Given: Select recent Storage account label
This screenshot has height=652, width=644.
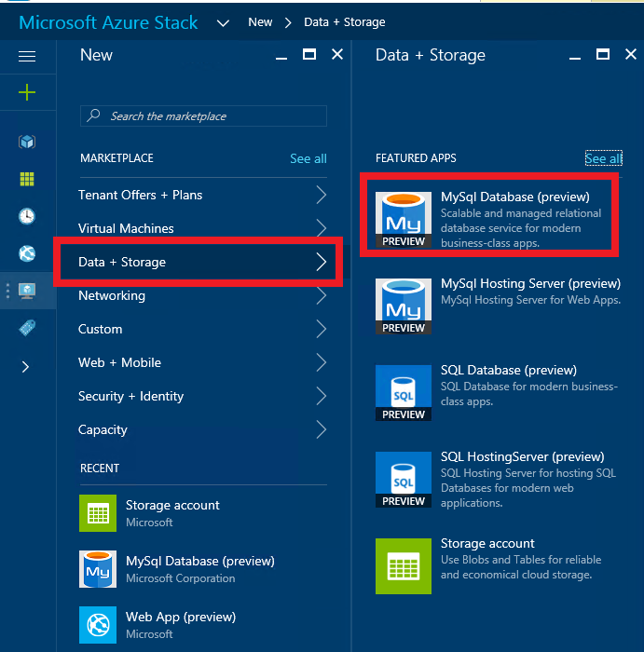Looking at the screenshot, I should click(172, 505).
